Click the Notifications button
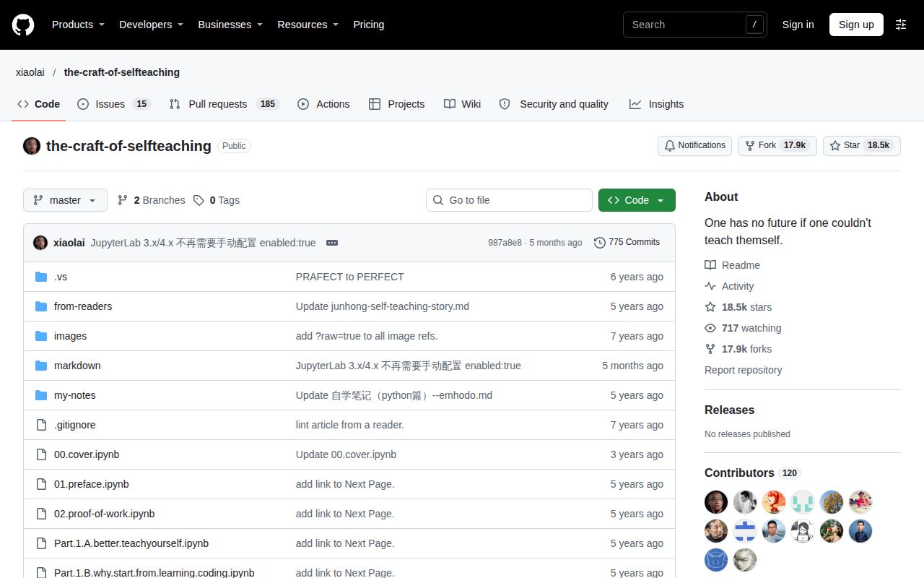 coord(694,145)
